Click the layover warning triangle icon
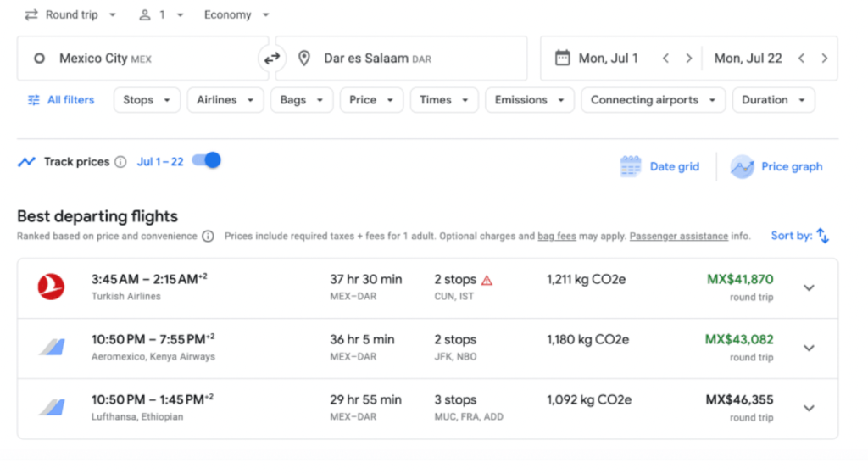 (487, 280)
